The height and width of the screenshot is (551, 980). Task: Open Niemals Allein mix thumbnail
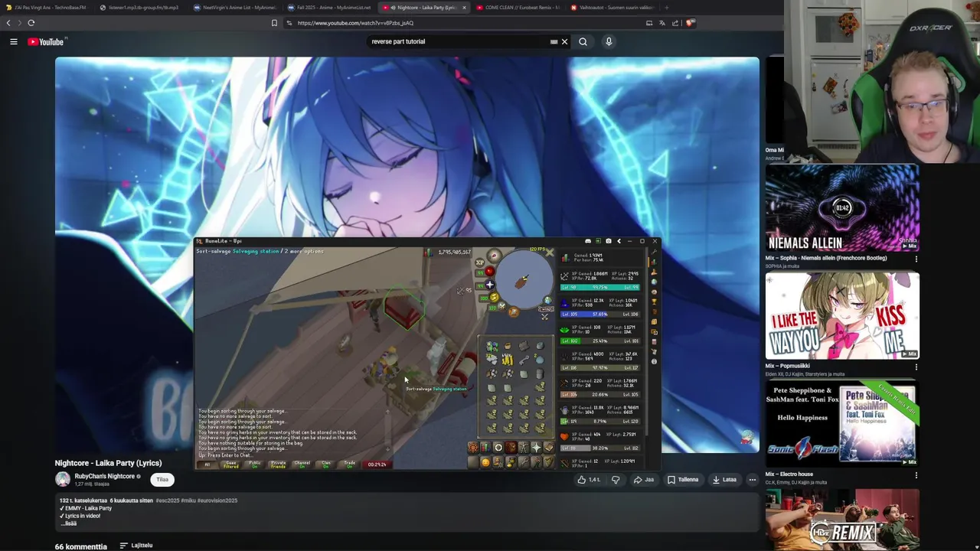842,207
